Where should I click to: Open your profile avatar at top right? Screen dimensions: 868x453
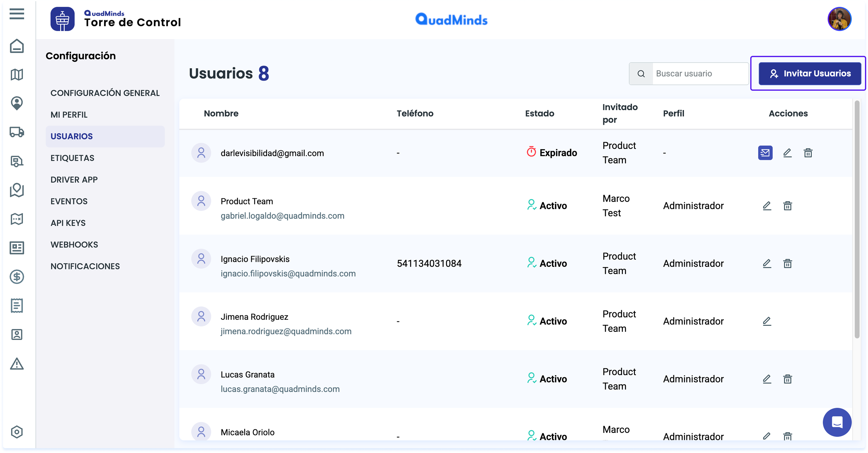(x=840, y=19)
